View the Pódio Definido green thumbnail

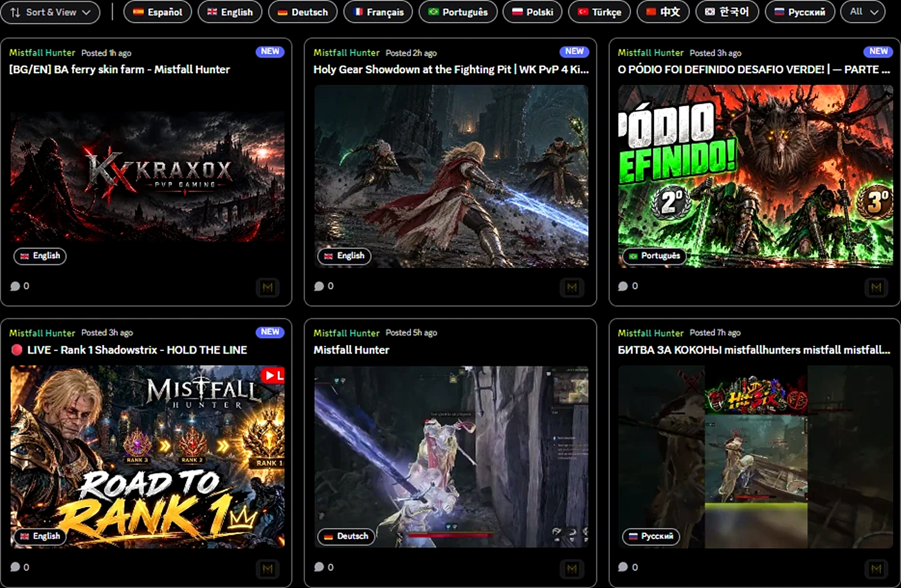(x=755, y=176)
